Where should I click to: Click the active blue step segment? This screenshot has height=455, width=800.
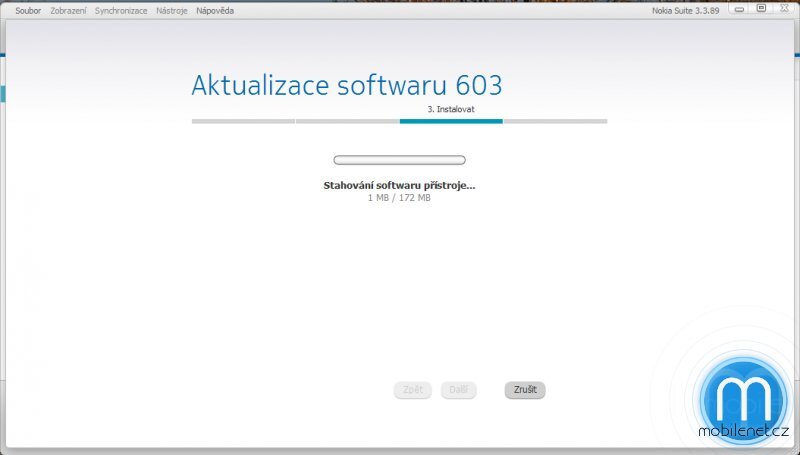click(x=451, y=121)
